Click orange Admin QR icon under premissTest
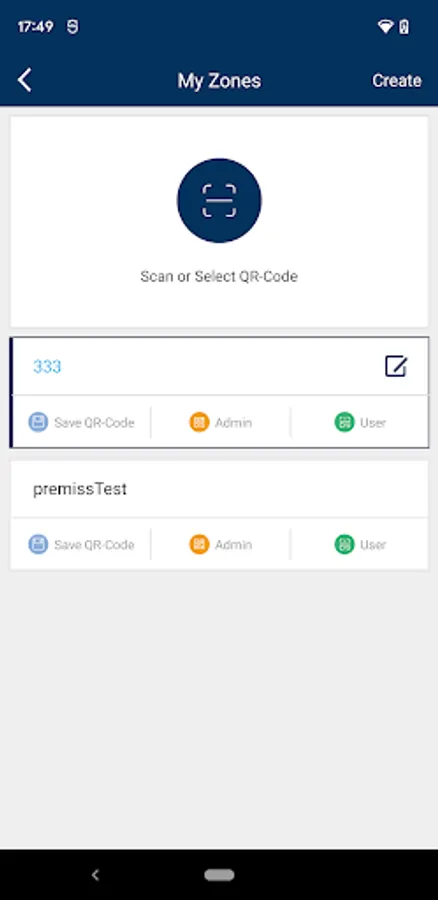Screen dimensions: 438x900 click(x=199, y=544)
